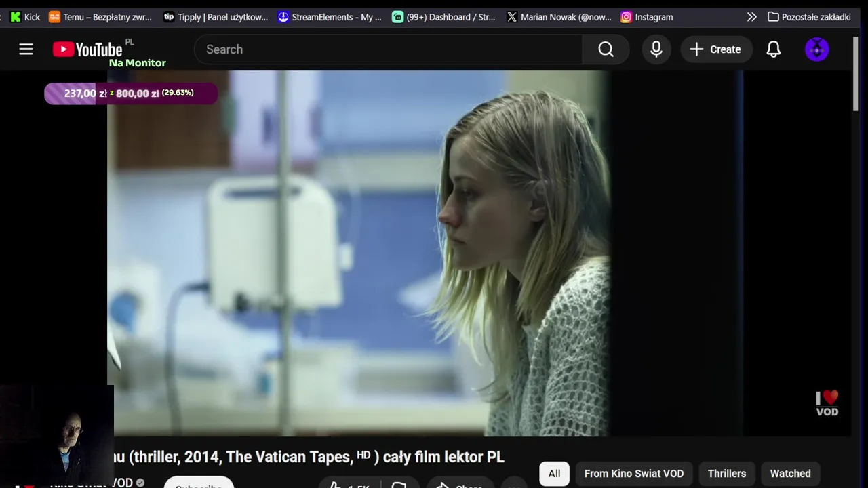Open the Dashboard bookmark
Image resolution: width=868 pixels, height=488 pixels.
[444, 17]
